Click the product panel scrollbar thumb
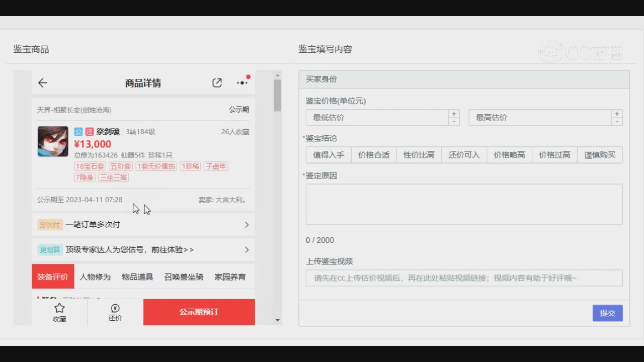This screenshot has width=644, height=362. click(278, 96)
